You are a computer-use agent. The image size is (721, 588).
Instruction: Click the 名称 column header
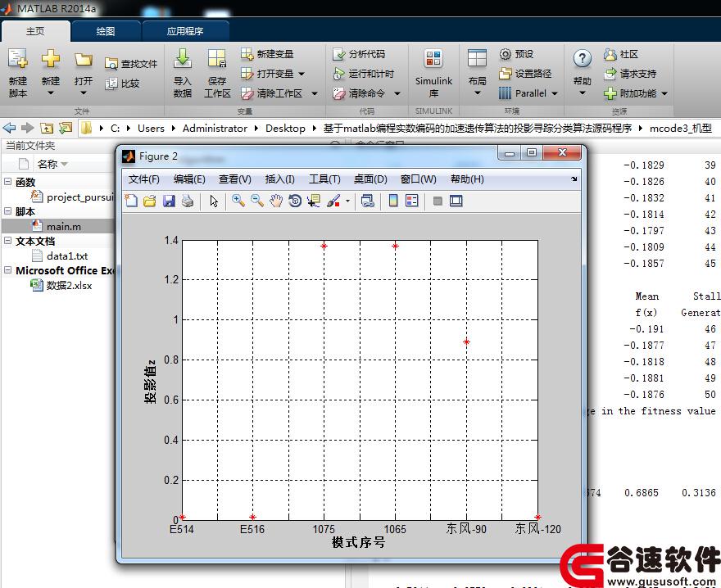[x=48, y=164]
